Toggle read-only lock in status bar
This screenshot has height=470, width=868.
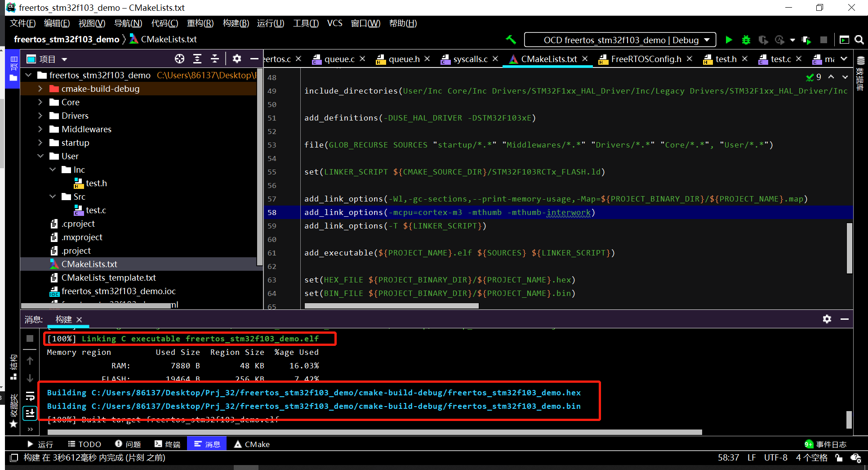click(839, 458)
